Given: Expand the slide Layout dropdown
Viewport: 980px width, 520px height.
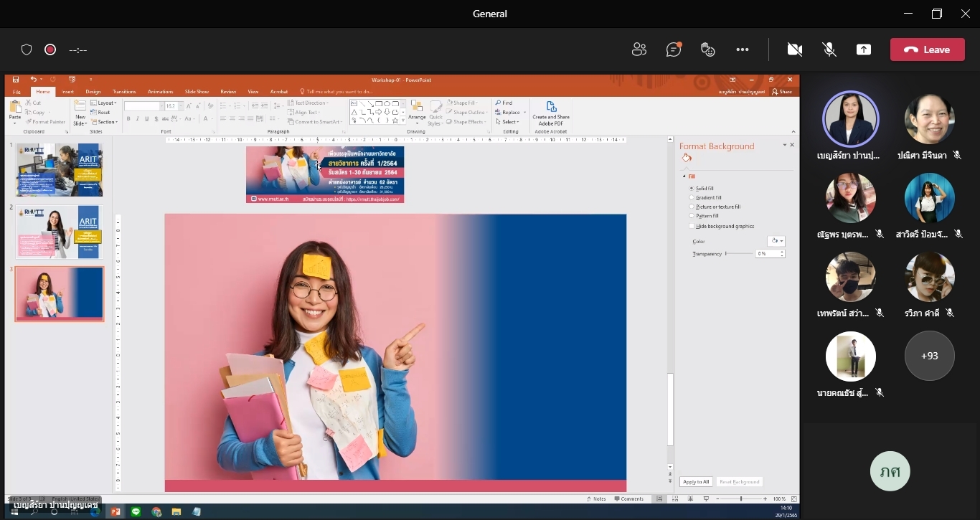Looking at the screenshot, I should pyautogui.click(x=104, y=103).
